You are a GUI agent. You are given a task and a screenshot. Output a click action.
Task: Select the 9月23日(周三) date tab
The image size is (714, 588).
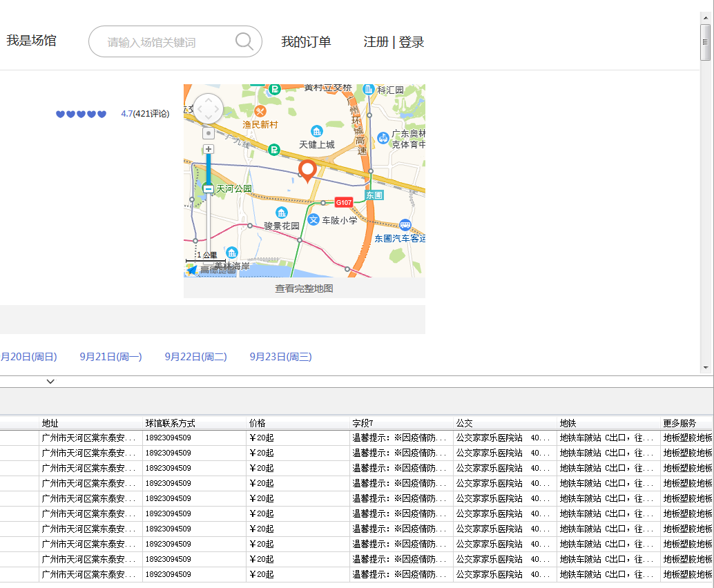click(x=280, y=357)
